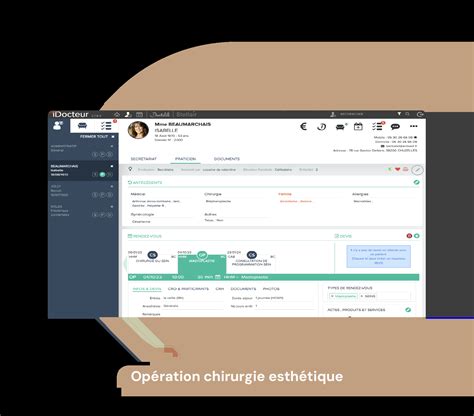Open the chat bubble message icon
The width and height of the screenshot is (474, 416).
pyautogui.click(x=395, y=127)
